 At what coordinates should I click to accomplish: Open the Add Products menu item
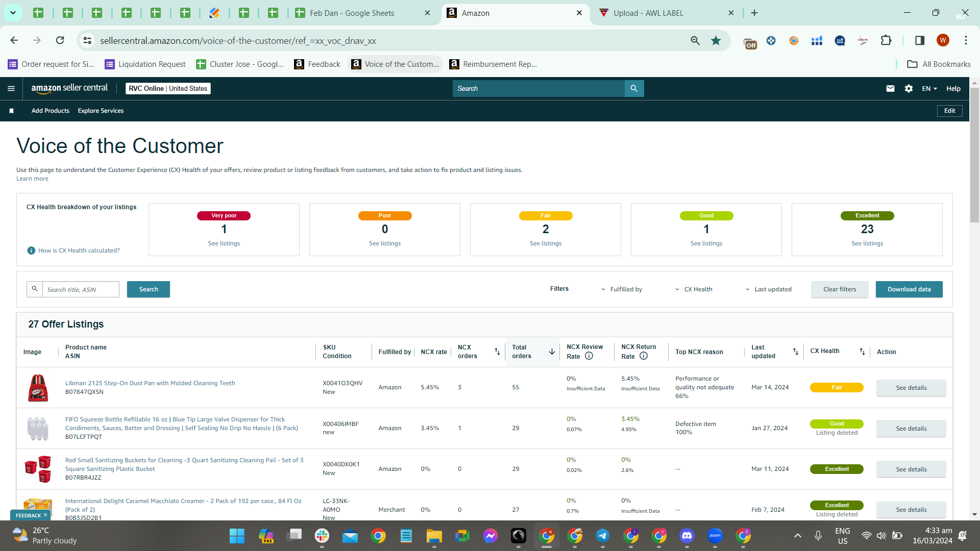click(x=51, y=111)
